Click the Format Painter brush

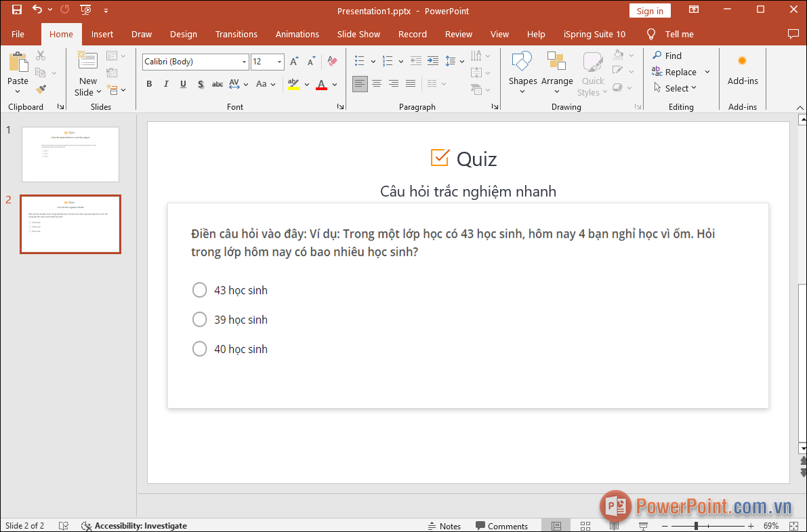pos(41,89)
